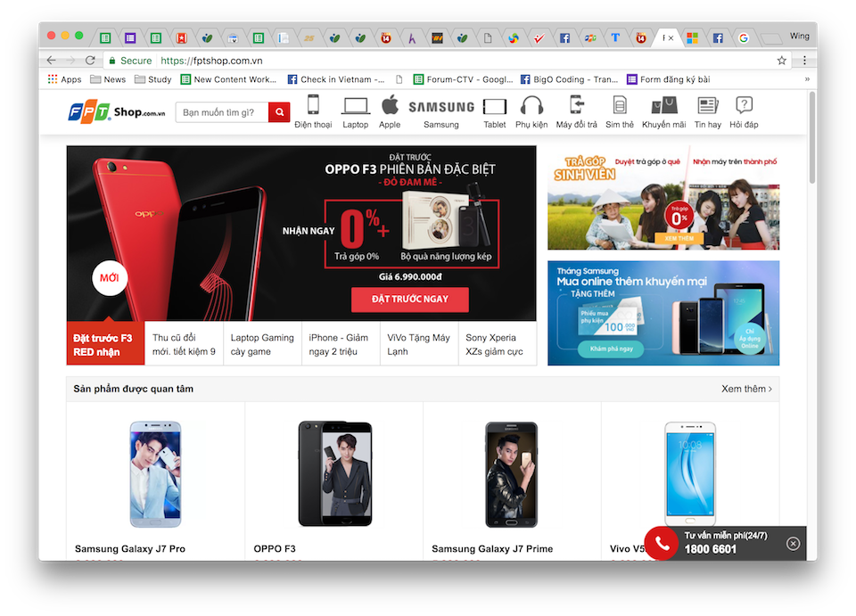Image resolution: width=856 pixels, height=616 pixels.
Task: Click Xem thêm to see more products
Action: tap(746, 389)
